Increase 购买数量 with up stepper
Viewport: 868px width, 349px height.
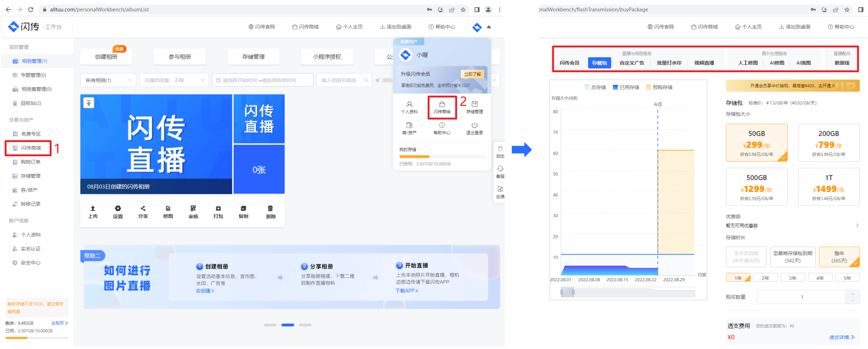pos(852,294)
